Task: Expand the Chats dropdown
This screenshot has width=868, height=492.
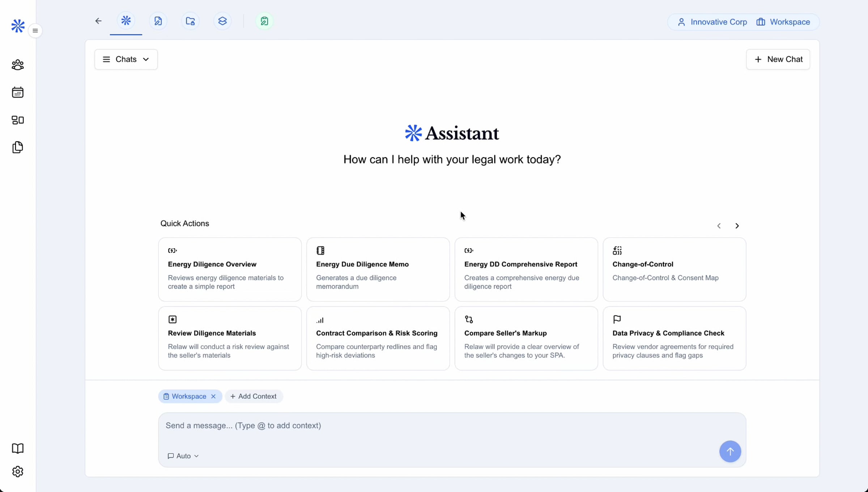Action: click(x=126, y=59)
